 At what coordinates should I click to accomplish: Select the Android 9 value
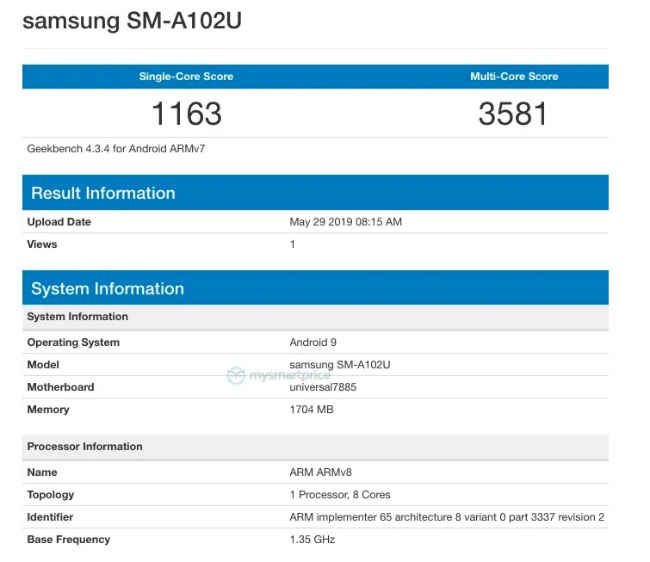point(313,342)
